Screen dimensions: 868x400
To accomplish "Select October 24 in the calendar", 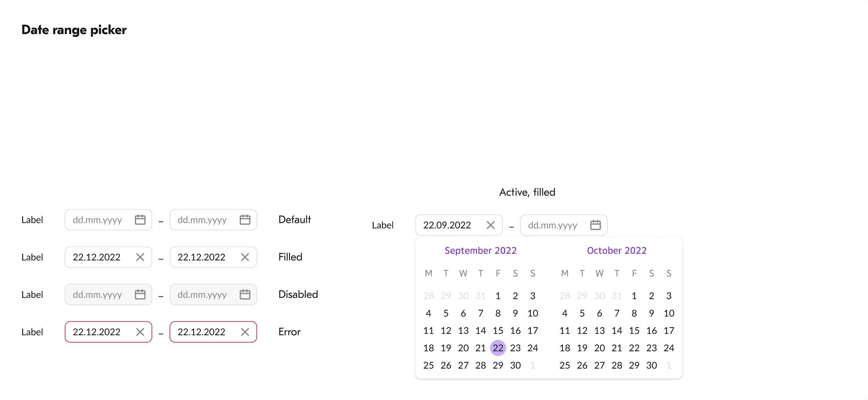I will click(x=668, y=348).
